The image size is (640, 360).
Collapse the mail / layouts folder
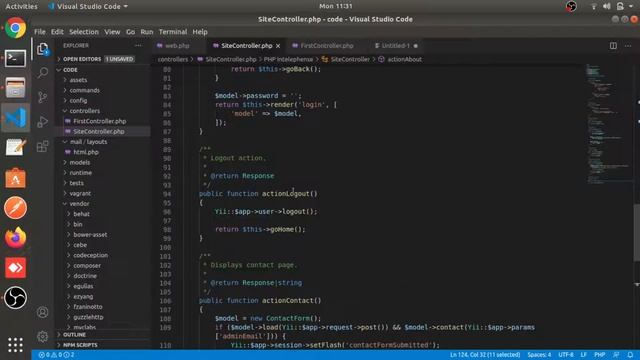[x=103, y=142]
